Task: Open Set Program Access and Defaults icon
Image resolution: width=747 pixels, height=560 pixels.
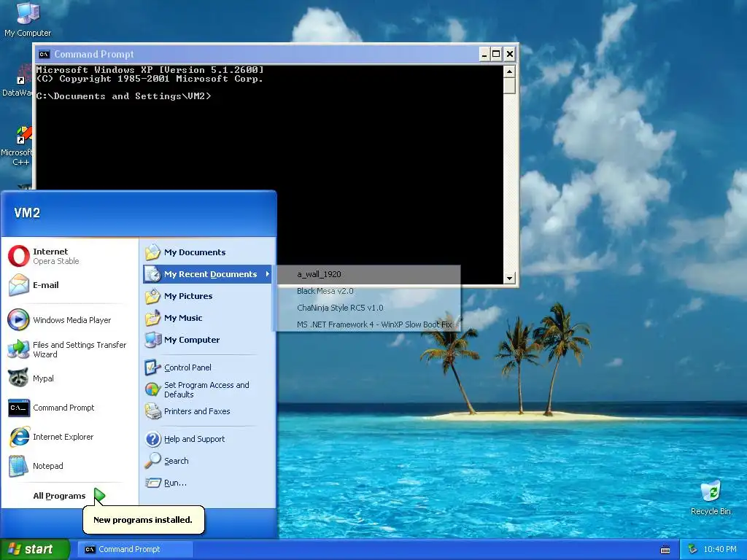Action: (x=152, y=389)
